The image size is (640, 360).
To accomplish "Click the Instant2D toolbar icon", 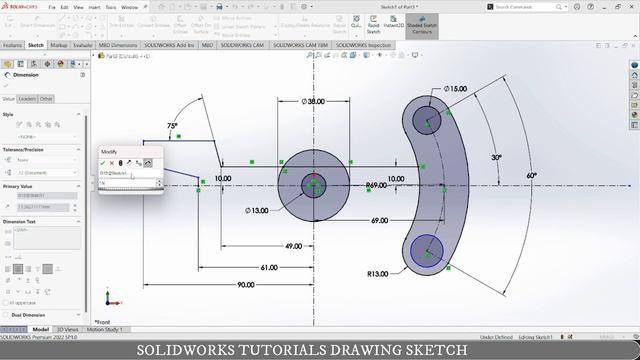I will coord(393,22).
